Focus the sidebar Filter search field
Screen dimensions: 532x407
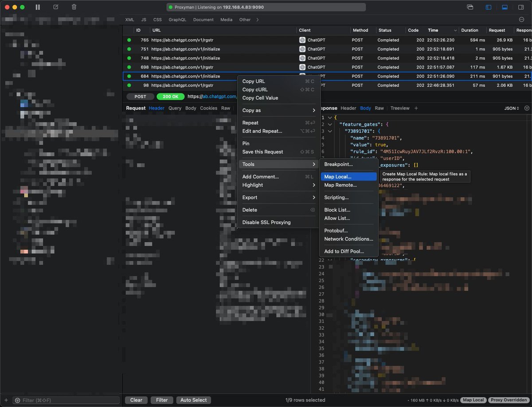[x=66, y=400]
